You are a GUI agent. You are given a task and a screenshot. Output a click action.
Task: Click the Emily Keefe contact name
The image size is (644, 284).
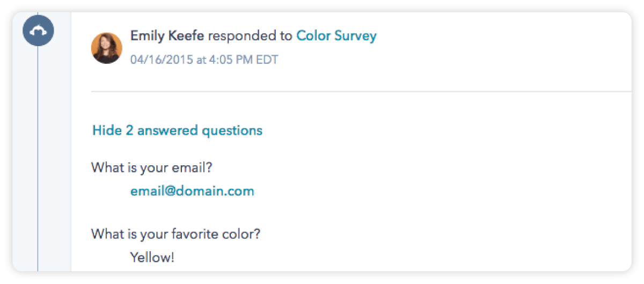pyautogui.click(x=167, y=36)
